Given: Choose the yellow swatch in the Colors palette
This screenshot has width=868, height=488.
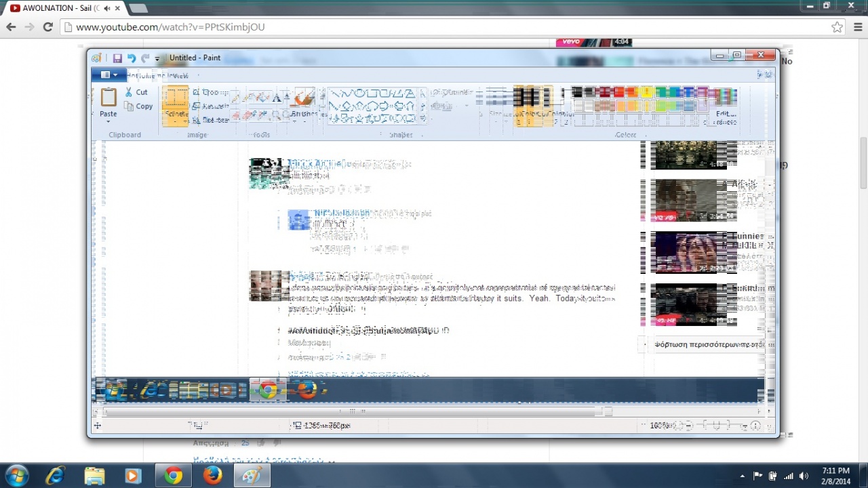Looking at the screenshot, I should point(646,92).
